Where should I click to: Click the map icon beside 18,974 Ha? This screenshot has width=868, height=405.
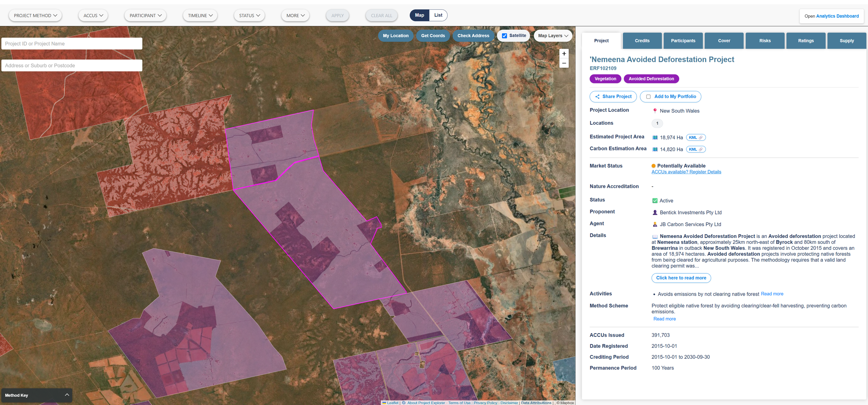[655, 138]
